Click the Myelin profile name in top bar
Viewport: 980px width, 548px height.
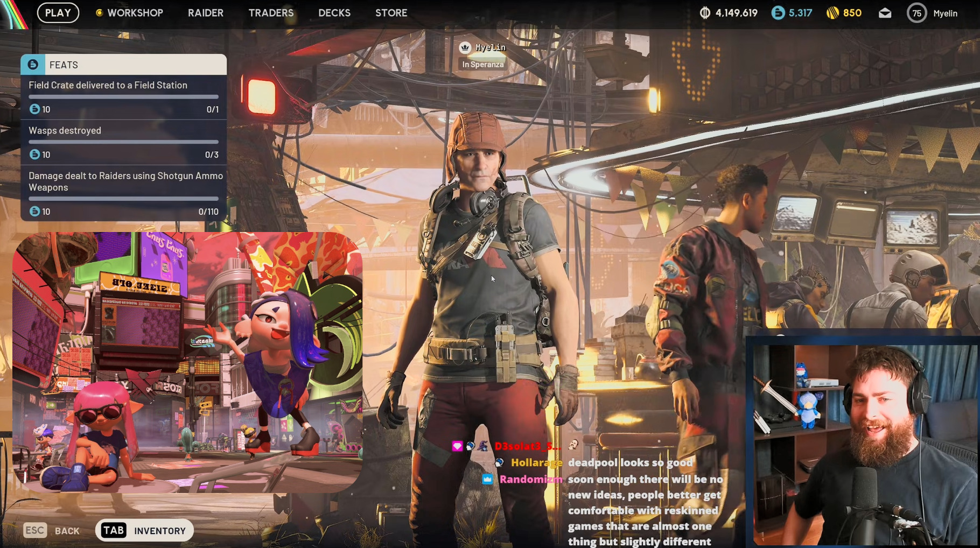(x=945, y=13)
